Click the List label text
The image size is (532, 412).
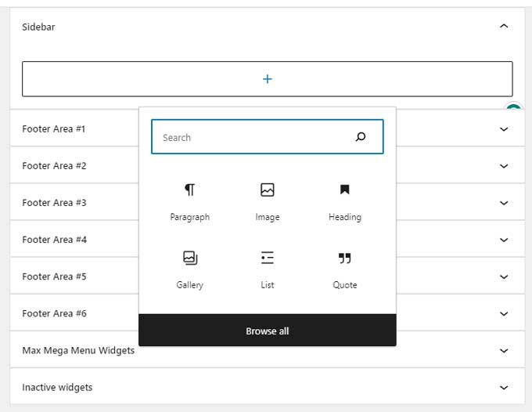[x=268, y=285]
